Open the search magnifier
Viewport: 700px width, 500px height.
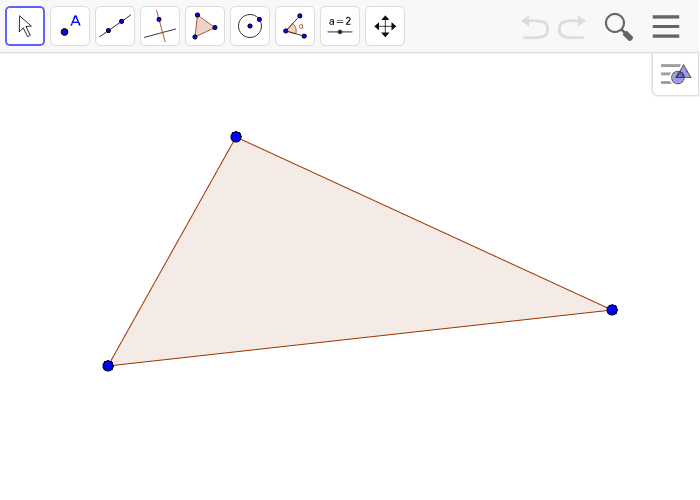tap(619, 27)
